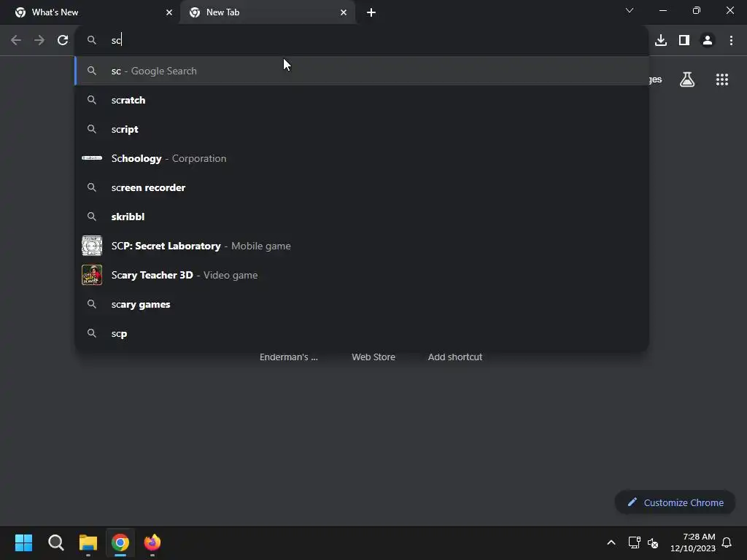The width and height of the screenshot is (747, 560).
Task: Click the Chrome taskbar icon
Action: click(120, 542)
